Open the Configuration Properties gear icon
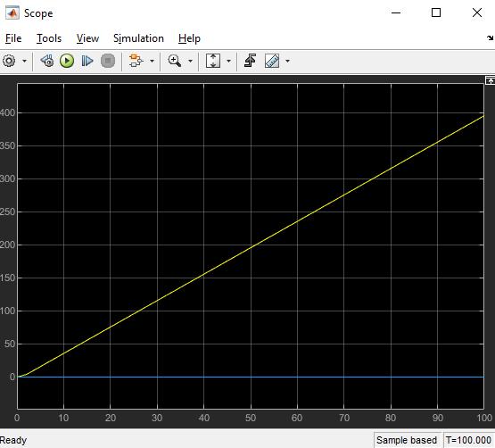This screenshot has height=448, width=495. (9, 61)
